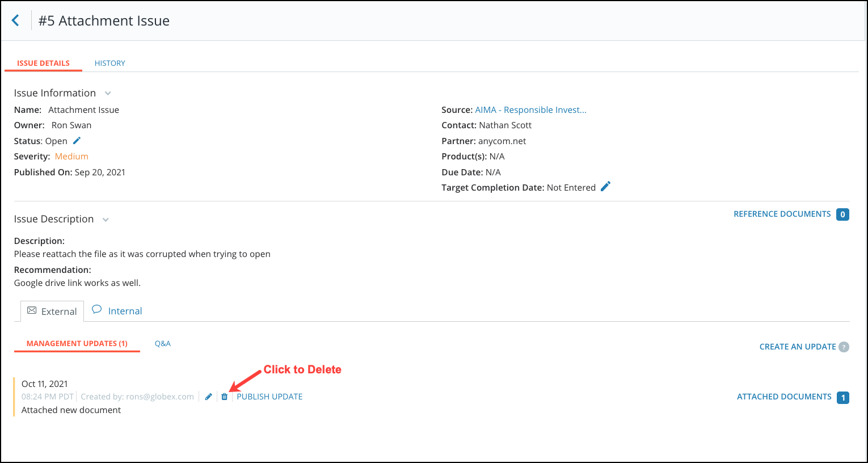Select the External tab label
The image size is (868, 463).
click(x=59, y=312)
